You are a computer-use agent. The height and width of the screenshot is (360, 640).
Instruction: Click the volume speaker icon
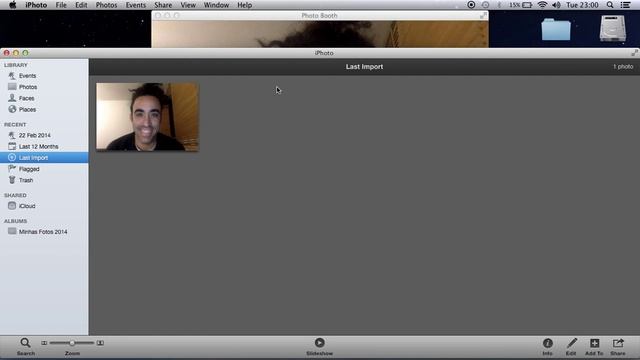(556, 5)
